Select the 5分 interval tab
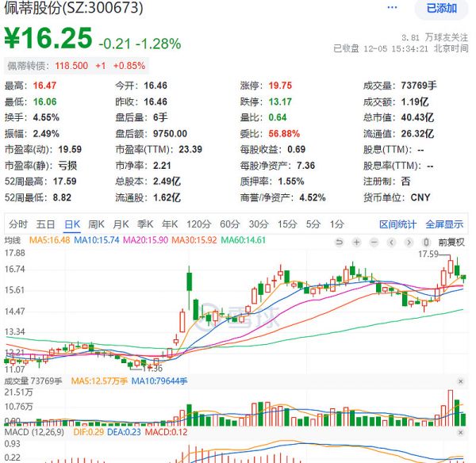The height and width of the screenshot is (463, 476). click(x=313, y=224)
